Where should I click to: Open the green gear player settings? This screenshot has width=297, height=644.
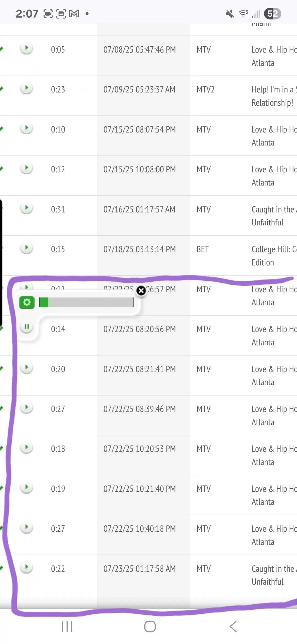pyautogui.click(x=27, y=302)
